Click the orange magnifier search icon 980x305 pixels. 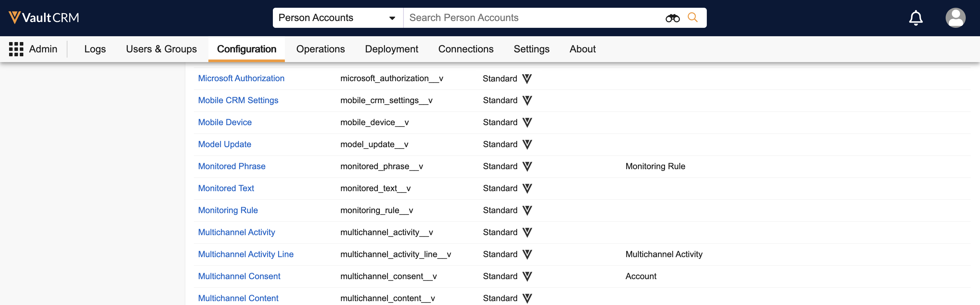coord(693,17)
